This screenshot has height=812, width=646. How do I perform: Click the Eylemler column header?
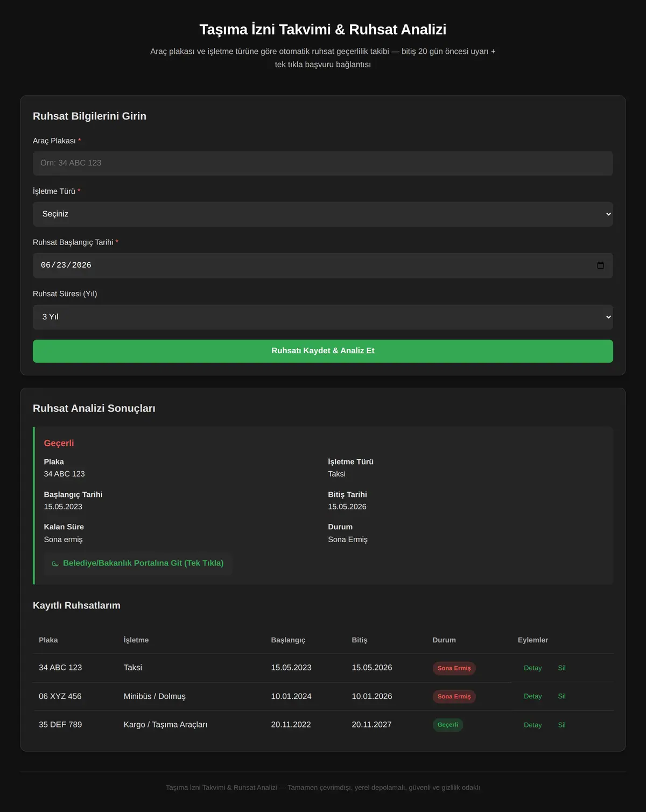click(533, 640)
